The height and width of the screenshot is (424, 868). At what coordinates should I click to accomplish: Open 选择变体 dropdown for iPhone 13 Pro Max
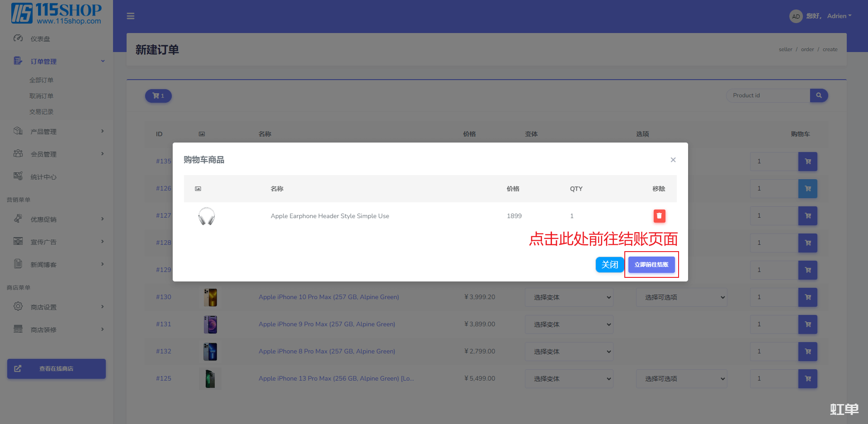[569, 379]
